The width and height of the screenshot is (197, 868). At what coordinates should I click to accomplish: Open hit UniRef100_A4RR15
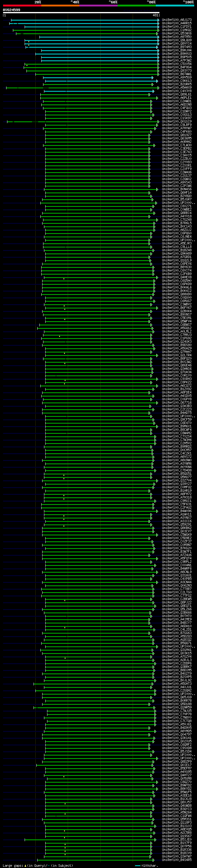pos(177,23)
